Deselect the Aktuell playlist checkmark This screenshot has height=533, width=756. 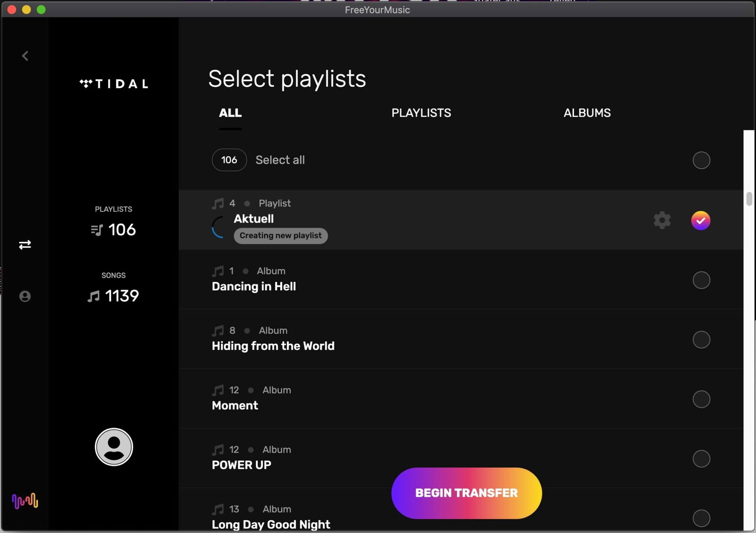[700, 221]
